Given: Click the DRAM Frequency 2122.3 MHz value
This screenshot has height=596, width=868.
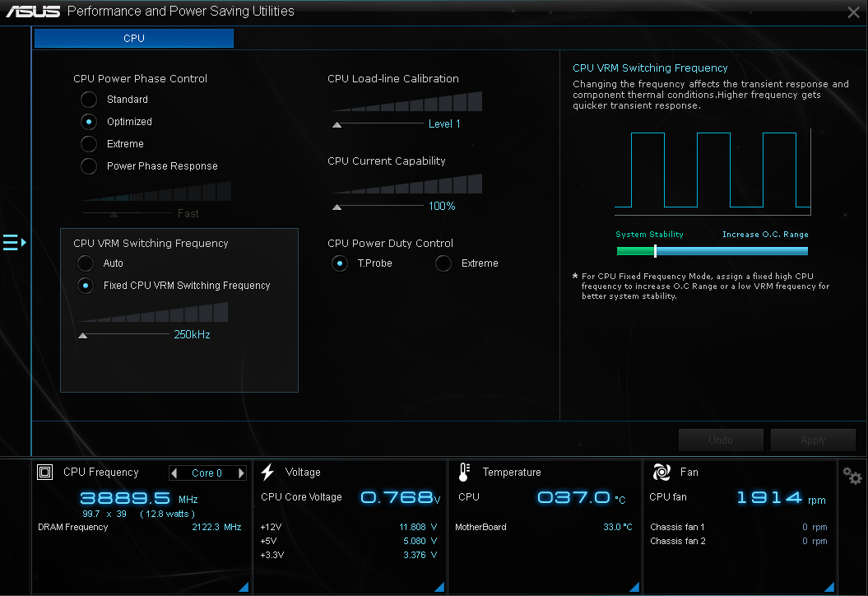Looking at the screenshot, I should 216,528.
